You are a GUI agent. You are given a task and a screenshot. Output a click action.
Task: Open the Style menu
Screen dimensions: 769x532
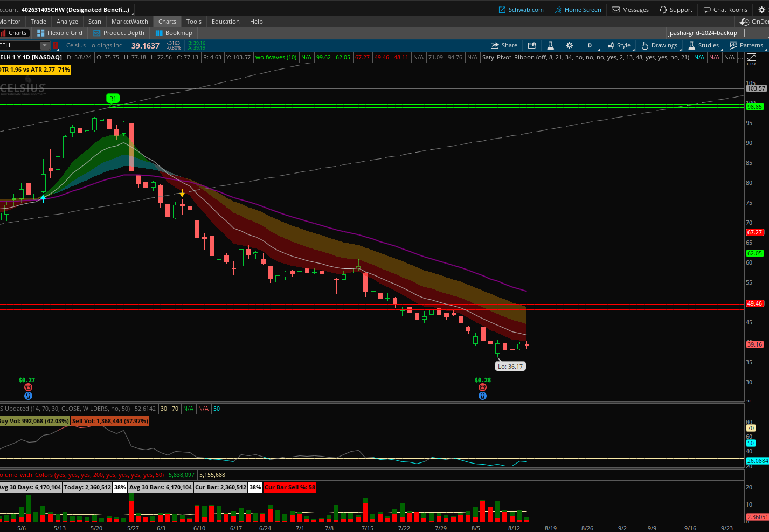tap(619, 45)
